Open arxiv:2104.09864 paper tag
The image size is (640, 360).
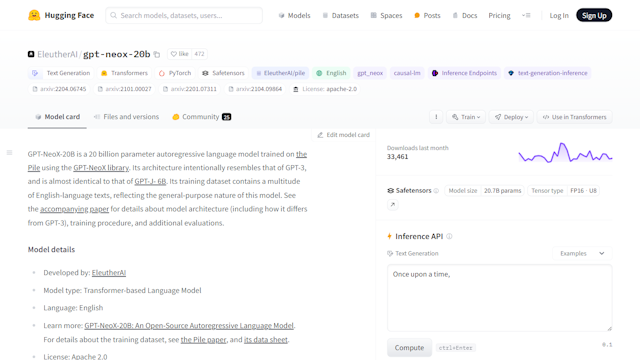point(255,89)
